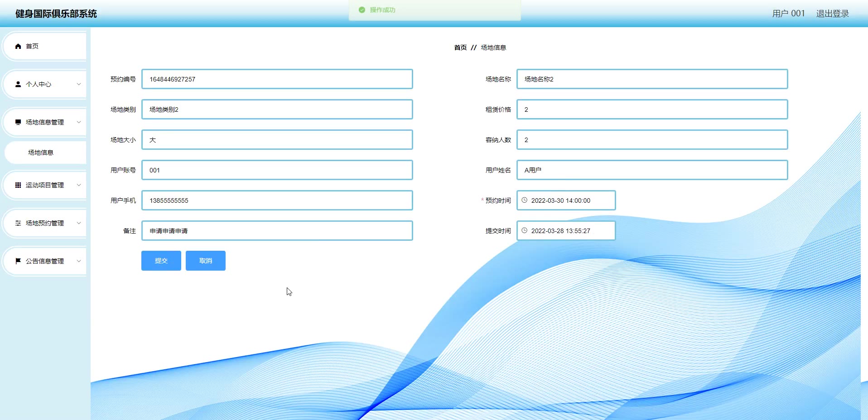Focus the 用户账号 input field
The image size is (868, 420).
[x=277, y=170]
